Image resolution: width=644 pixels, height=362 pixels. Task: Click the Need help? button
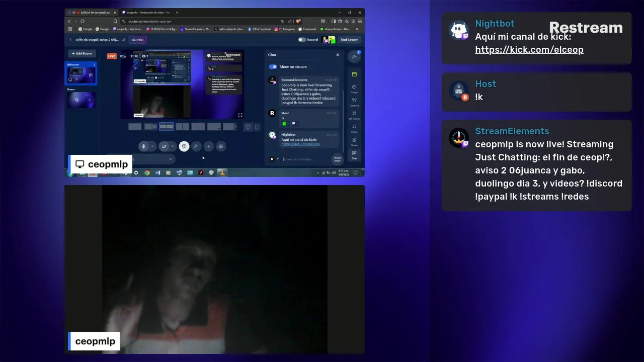[337, 159]
